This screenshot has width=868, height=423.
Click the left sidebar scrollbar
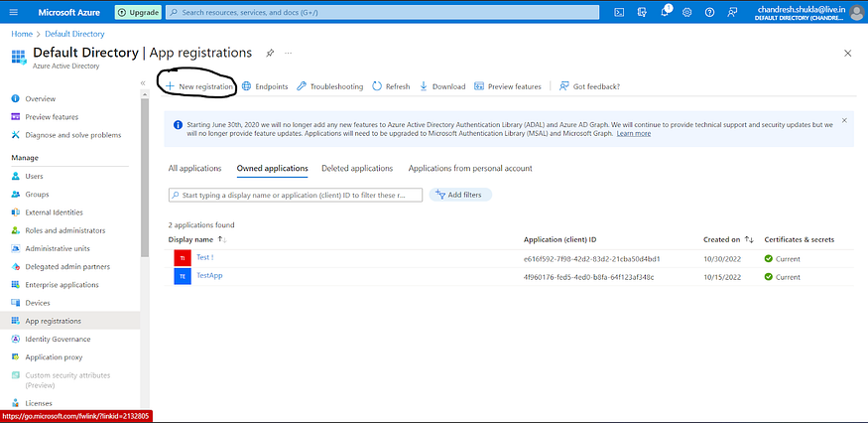pos(145,178)
